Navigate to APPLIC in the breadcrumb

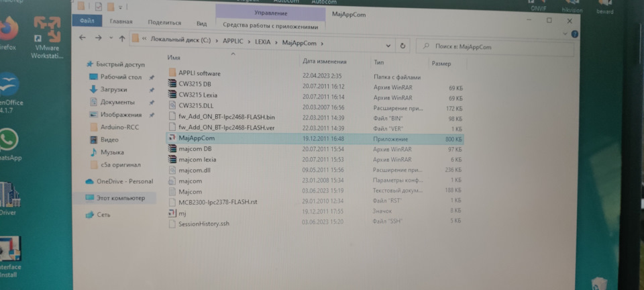[x=233, y=42]
